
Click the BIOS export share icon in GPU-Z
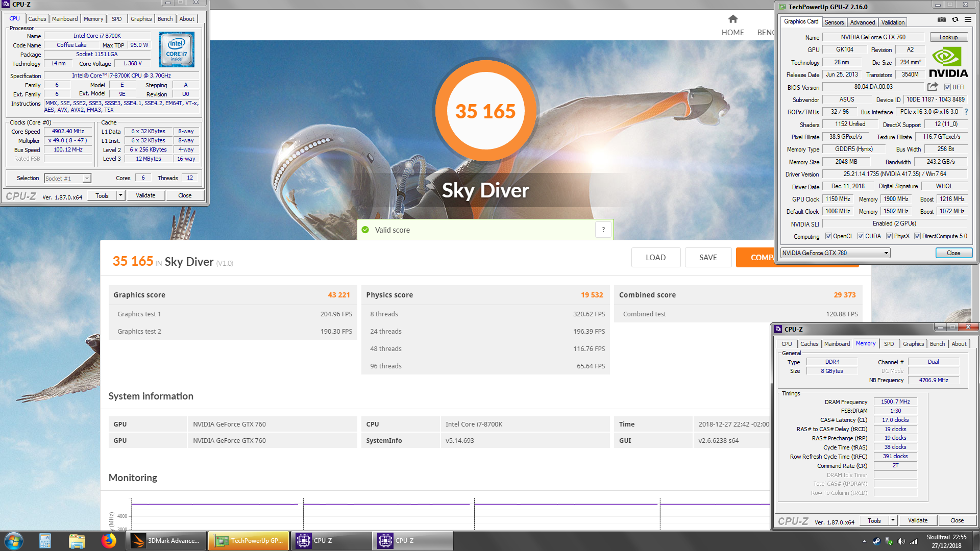(933, 87)
